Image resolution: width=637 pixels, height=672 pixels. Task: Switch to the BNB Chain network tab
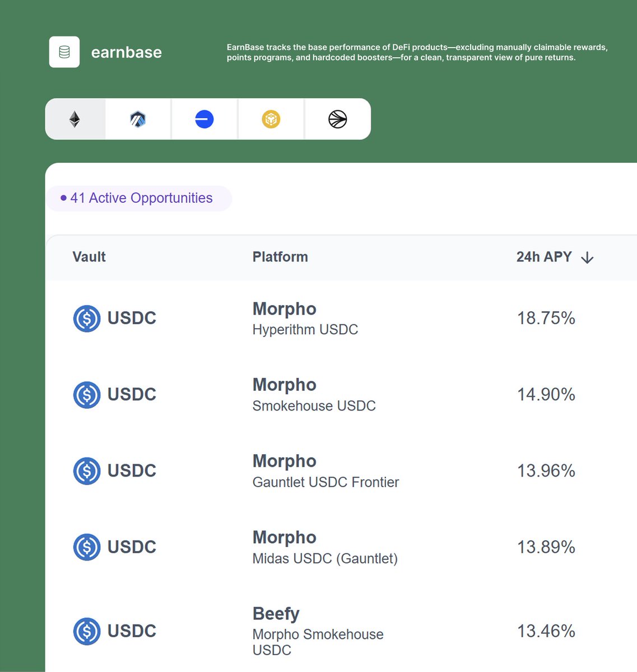tap(271, 119)
